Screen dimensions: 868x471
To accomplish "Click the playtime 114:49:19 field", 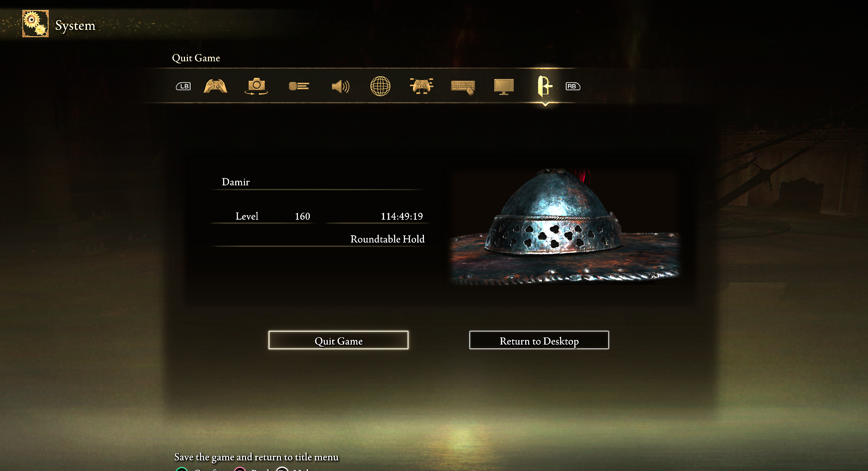I will click(401, 216).
